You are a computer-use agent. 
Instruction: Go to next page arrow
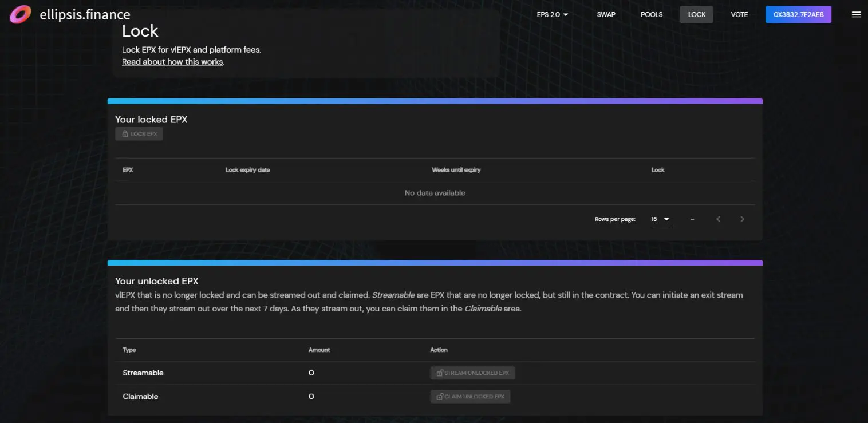pyautogui.click(x=743, y=219)
